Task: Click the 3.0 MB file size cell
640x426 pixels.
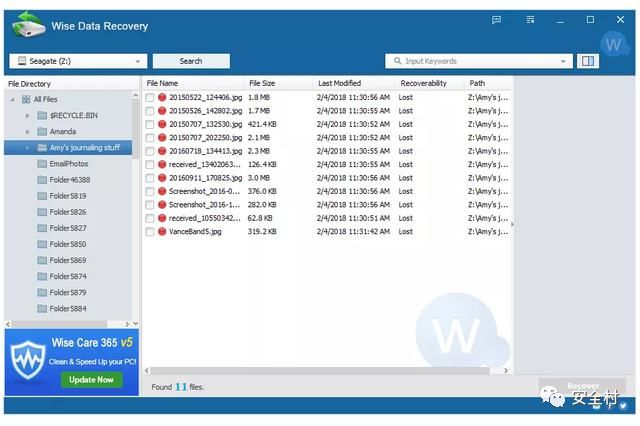Action: [x=259, y=178]
